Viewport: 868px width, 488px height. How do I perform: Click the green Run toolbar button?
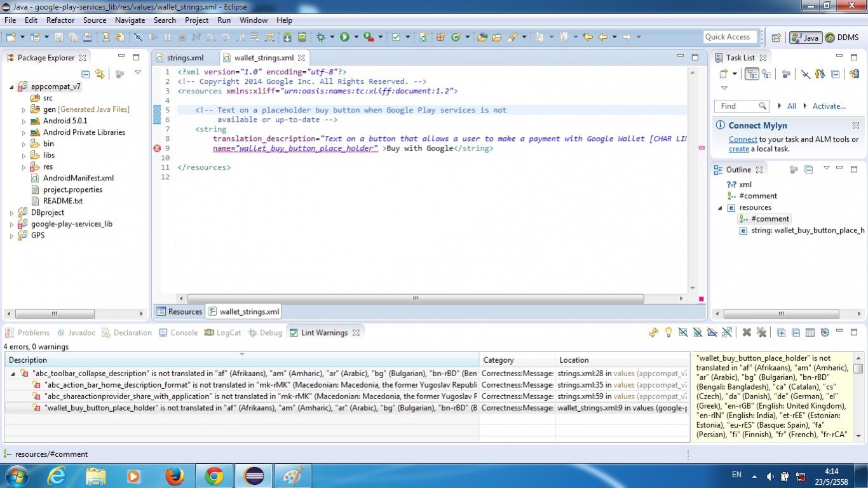(344, 37)
